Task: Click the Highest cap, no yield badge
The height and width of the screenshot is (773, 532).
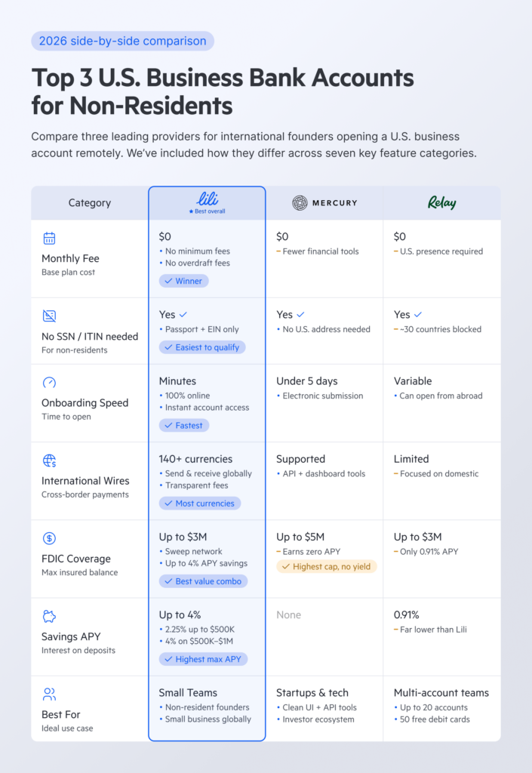Action: tap(327, 567)
